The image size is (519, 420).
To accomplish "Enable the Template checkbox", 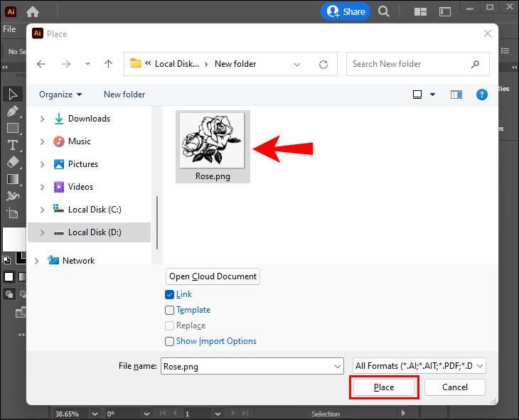I will 169,310.
